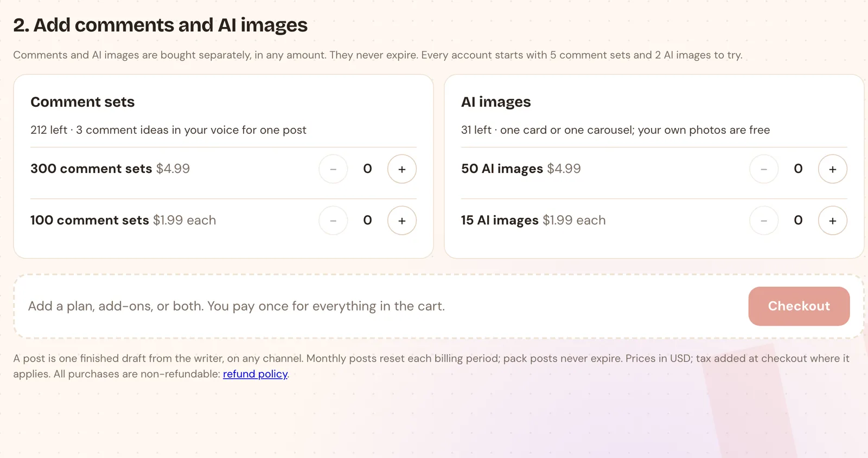The width and height of the screenshot is (868, 458).
Task: Click the Checkout button
Action: pos(799,306)
